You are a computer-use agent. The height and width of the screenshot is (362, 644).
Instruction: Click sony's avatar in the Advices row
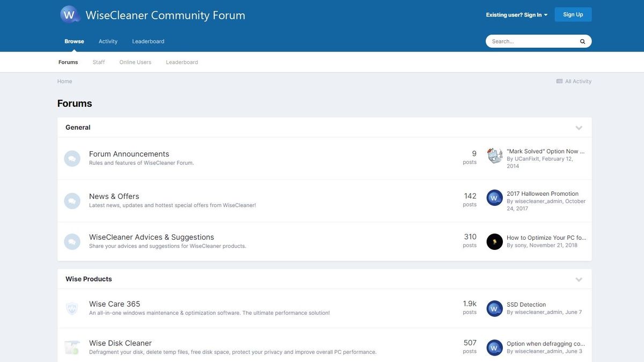pyautogui.click(x=494, y=241)
